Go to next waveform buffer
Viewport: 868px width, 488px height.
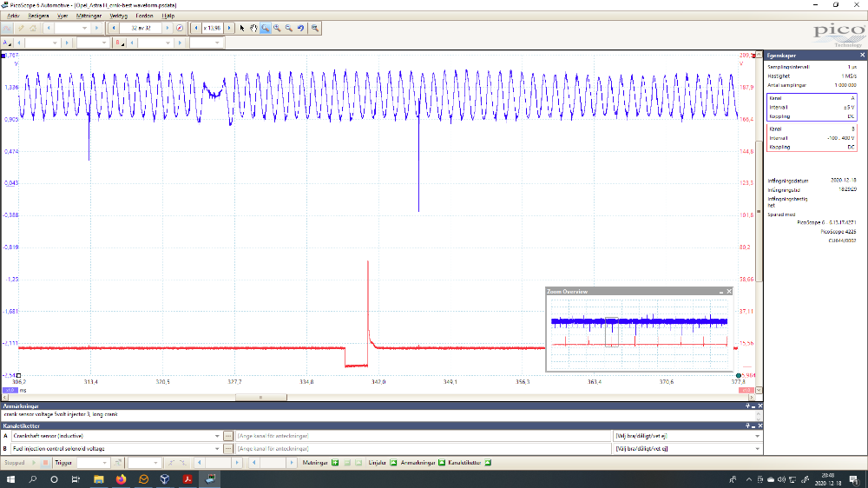168,28
